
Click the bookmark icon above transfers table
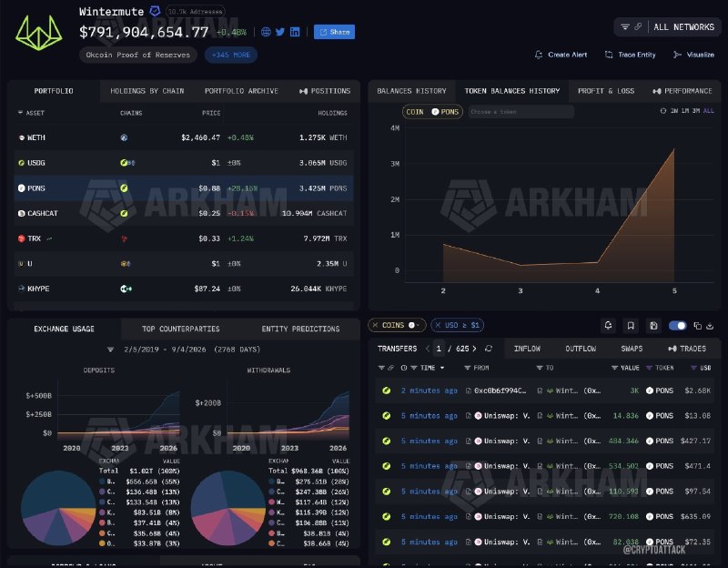pos(631,326)
